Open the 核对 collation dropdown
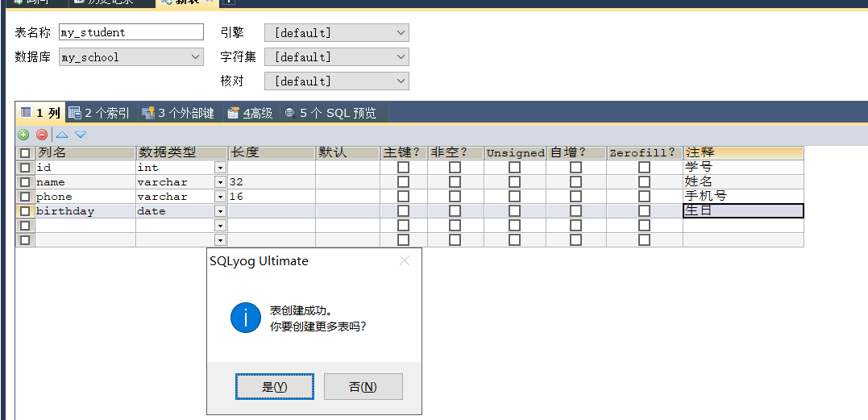This screenshot has width=868, height=420. coord(337,81)
